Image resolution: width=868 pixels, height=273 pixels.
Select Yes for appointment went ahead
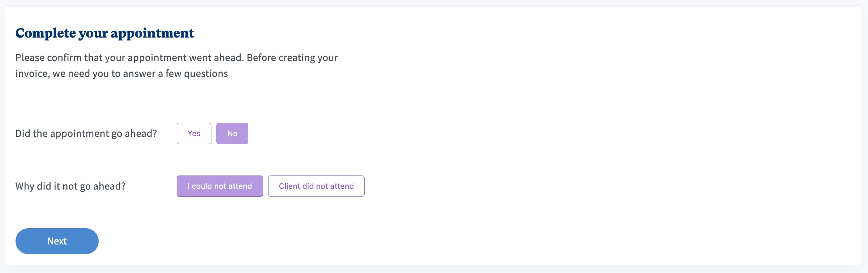pyautogui.click(x=194, y=133)
